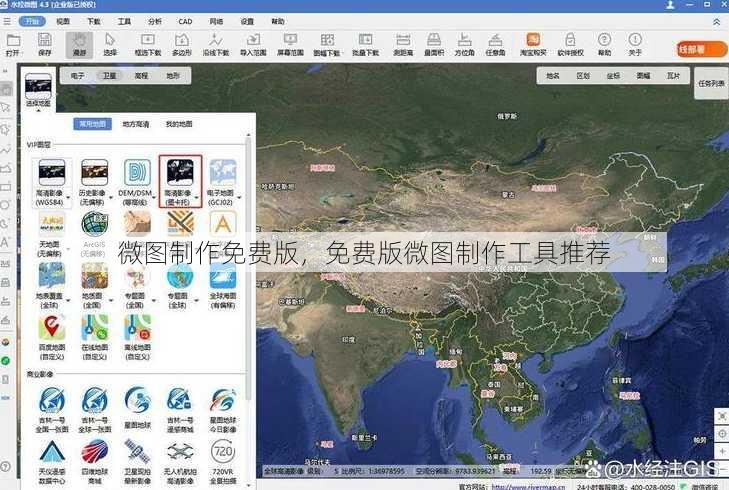Choose the 百度地图 custom map icon
729x490 pixels.
pyautogui.click(x=52, y=337)
